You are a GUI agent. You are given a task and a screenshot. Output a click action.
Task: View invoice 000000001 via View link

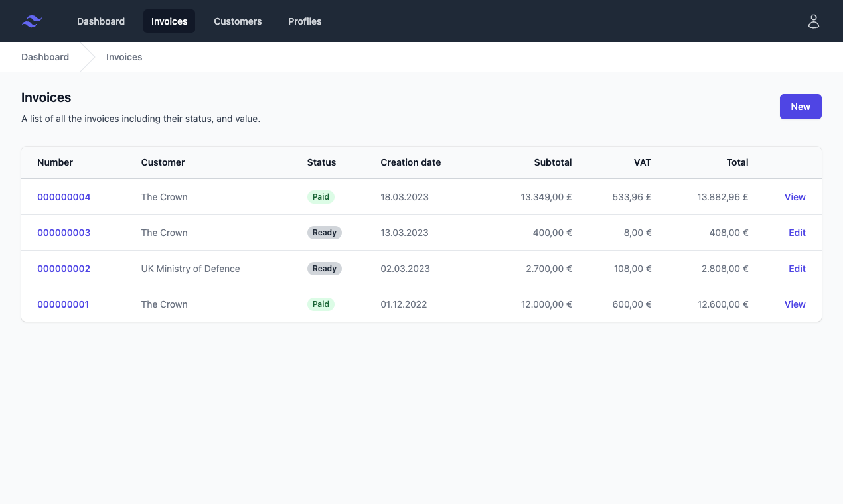coord(795,304)
